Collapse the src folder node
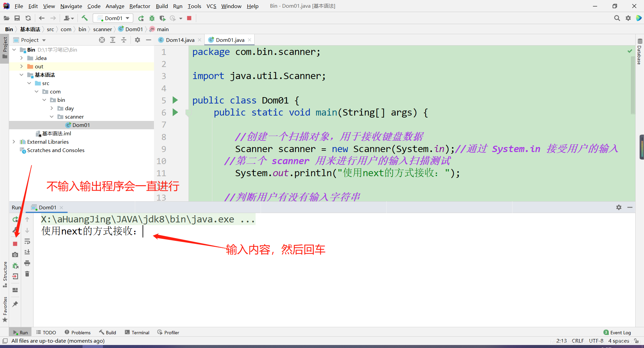644x348 pixels. (29, 83)
